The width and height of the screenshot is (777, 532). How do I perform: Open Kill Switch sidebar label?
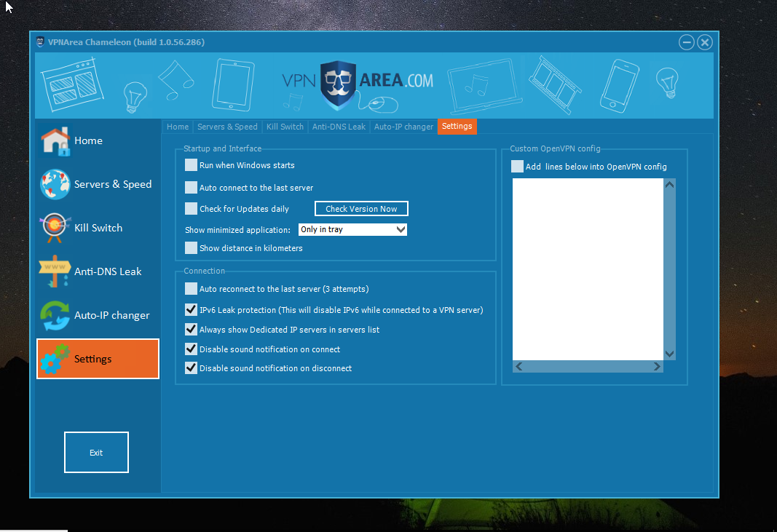coord(98,228)
